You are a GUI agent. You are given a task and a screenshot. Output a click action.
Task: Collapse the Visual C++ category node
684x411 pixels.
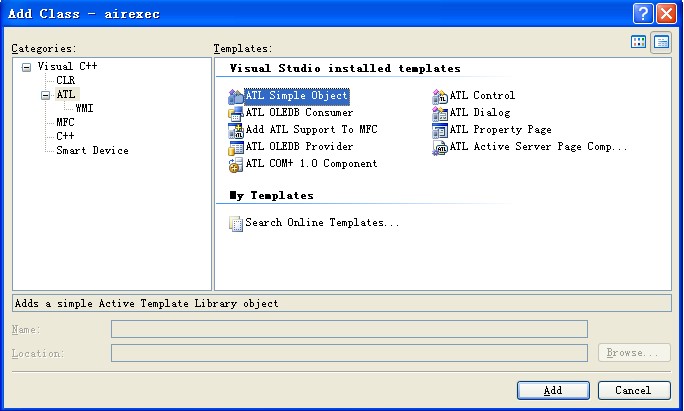pyautogui.click(x=27, y=68)
